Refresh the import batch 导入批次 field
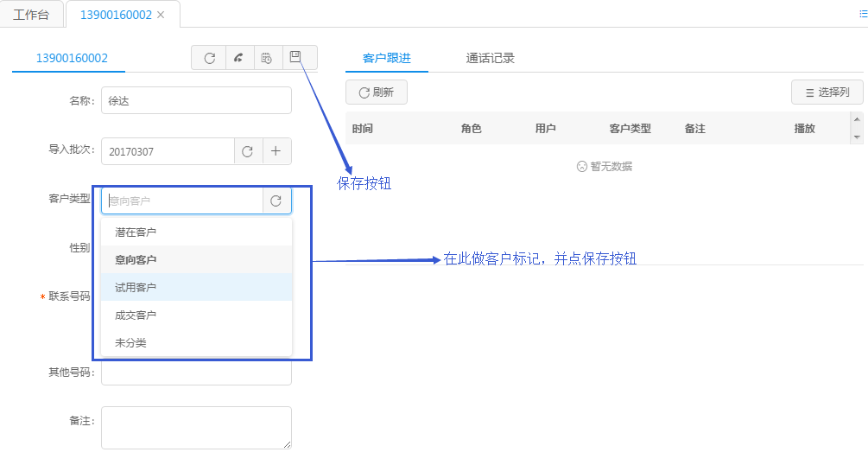This screenshot has height=465, width=868. coord(247,151)
